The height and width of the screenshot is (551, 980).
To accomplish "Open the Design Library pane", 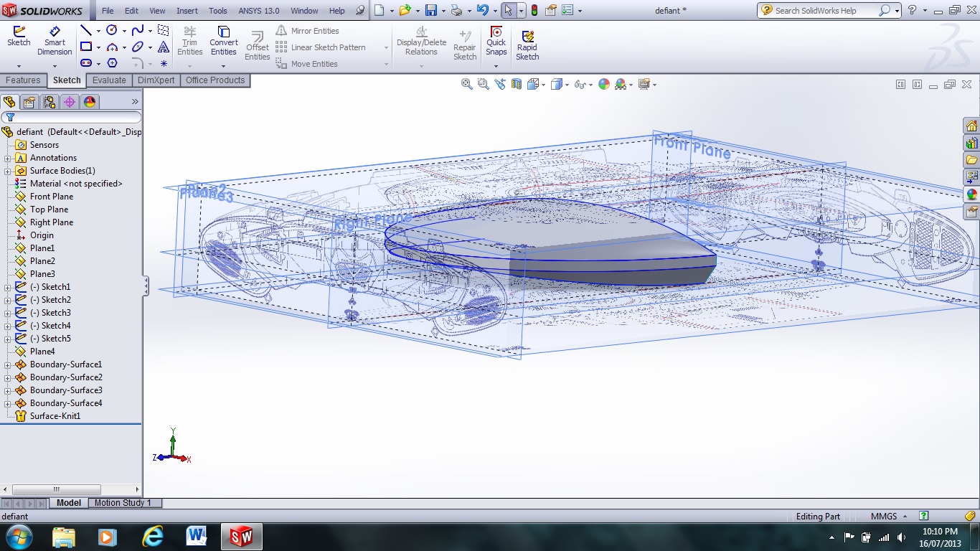I will click(972, 143).
